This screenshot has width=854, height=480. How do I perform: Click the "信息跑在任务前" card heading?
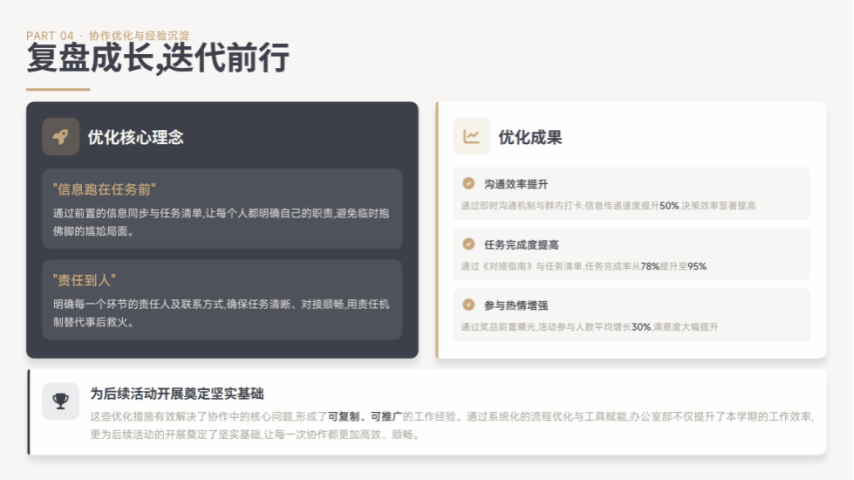(105, 189)
